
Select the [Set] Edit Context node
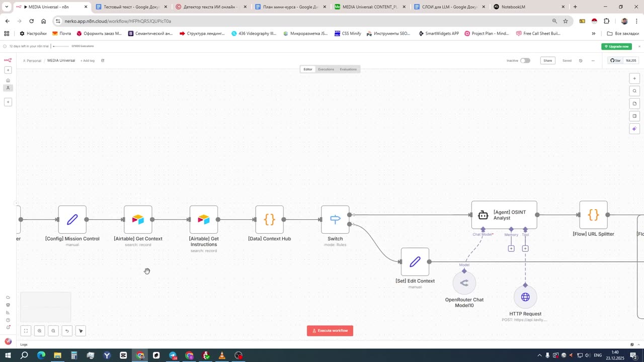click(x=415, y=262)
